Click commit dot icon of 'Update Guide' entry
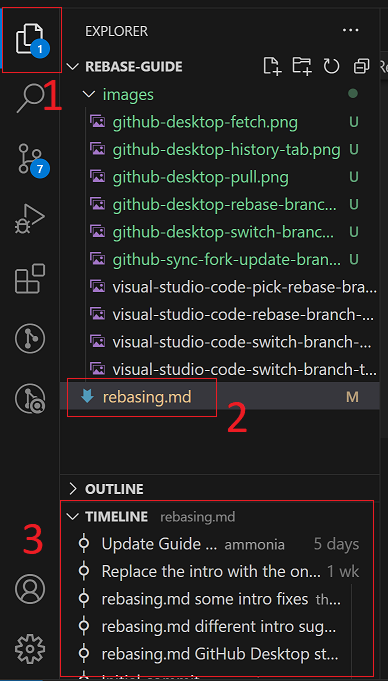Screen dimensions: 388x681 83,544
